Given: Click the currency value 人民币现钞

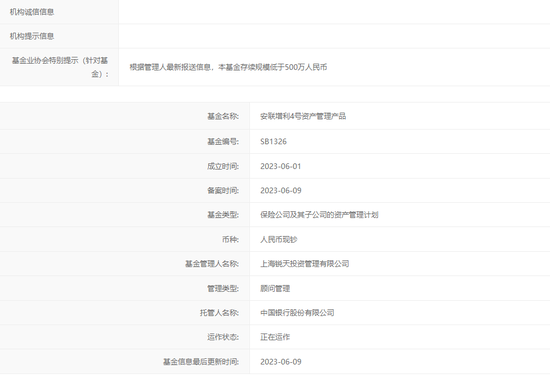Looking at the screenshot, I should [x=279, y=239].
